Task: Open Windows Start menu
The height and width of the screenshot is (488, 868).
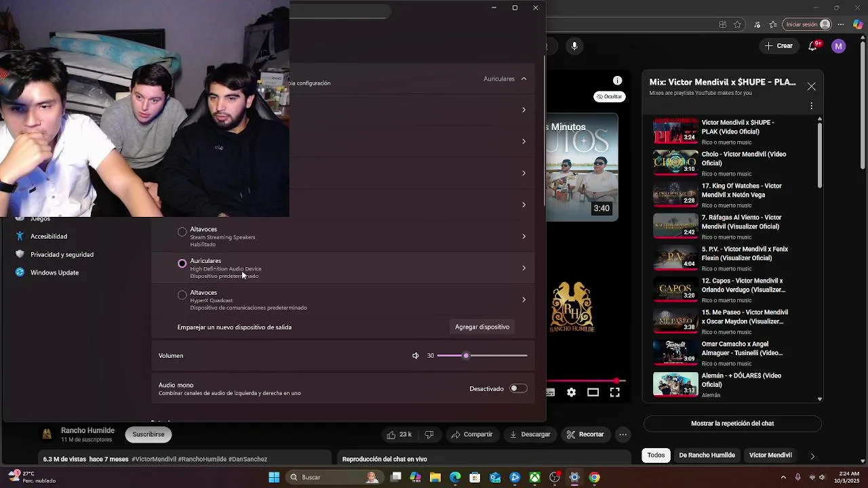Action: coord(274,477)
